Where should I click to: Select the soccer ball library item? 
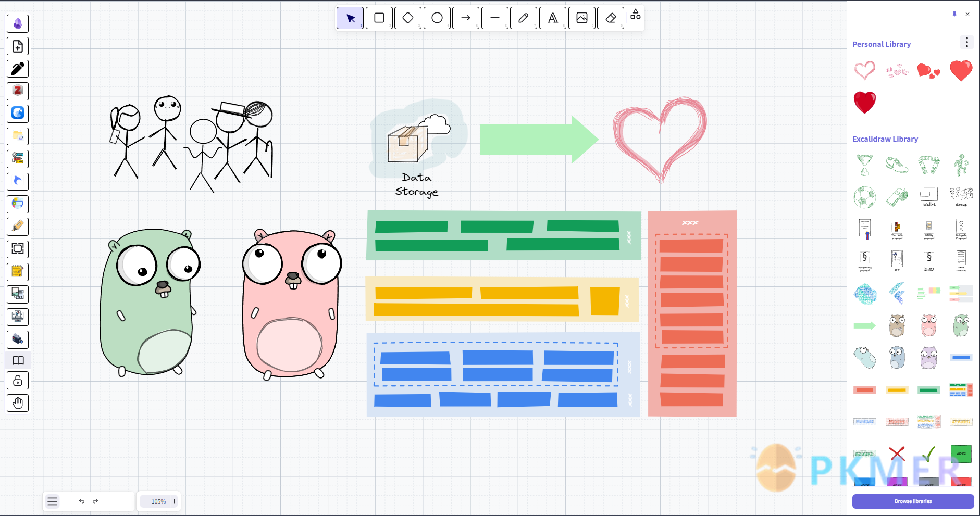click(865, 197)
